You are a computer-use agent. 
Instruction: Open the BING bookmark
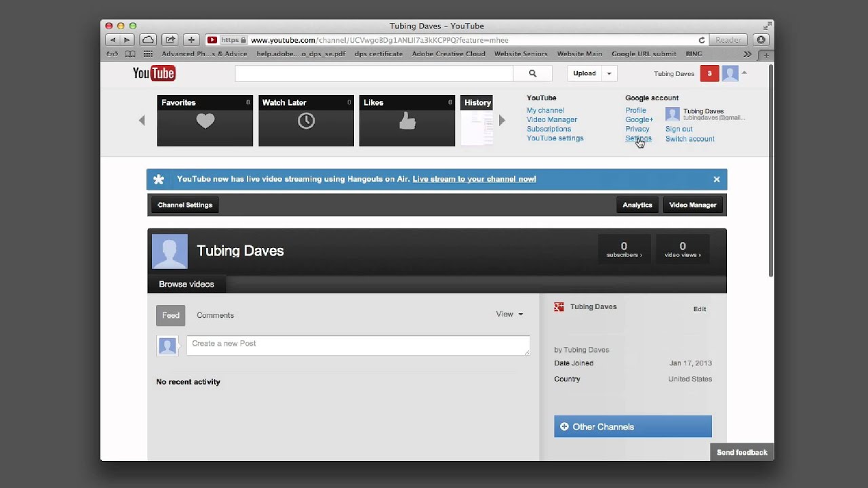tap(694, 54)
